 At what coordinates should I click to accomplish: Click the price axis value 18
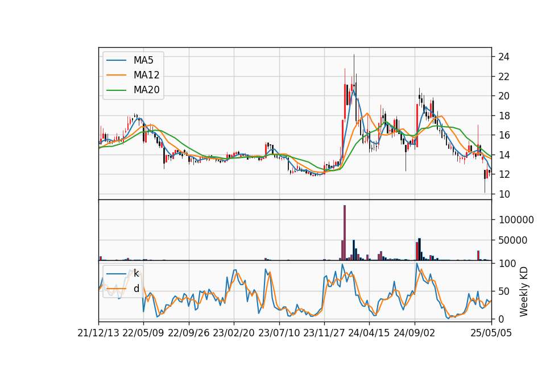(504, 116)
